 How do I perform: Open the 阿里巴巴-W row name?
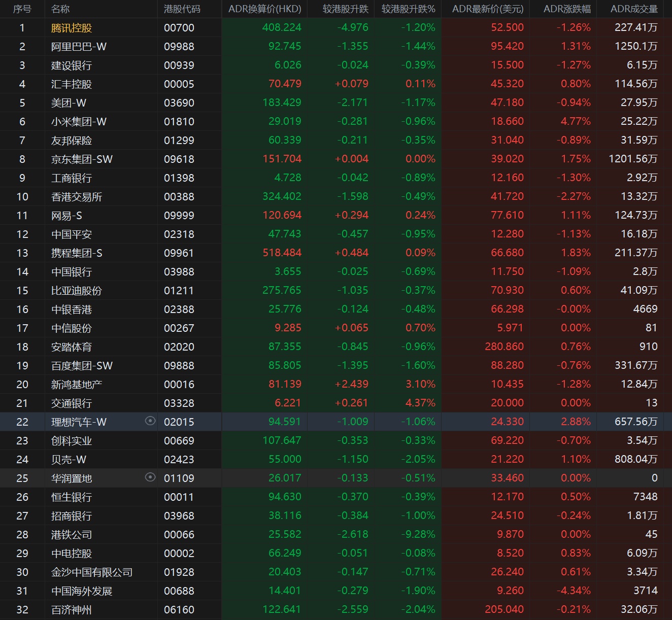click(x=79, y=47)
